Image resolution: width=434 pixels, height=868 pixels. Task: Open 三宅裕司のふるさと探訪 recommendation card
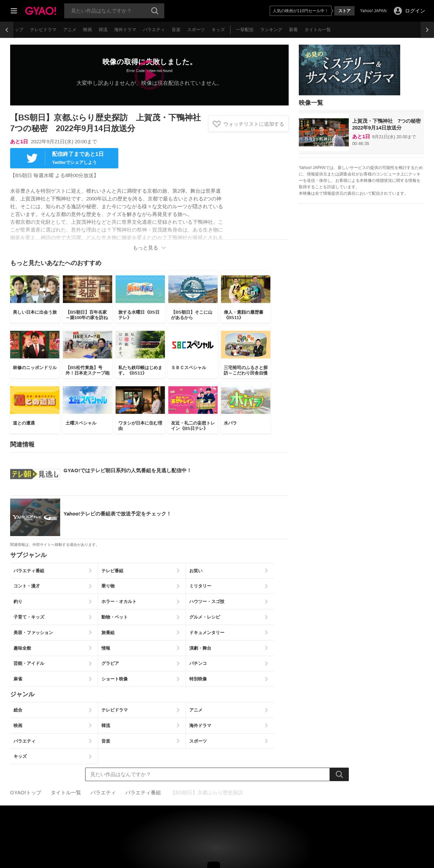click(x=246, y=352)
